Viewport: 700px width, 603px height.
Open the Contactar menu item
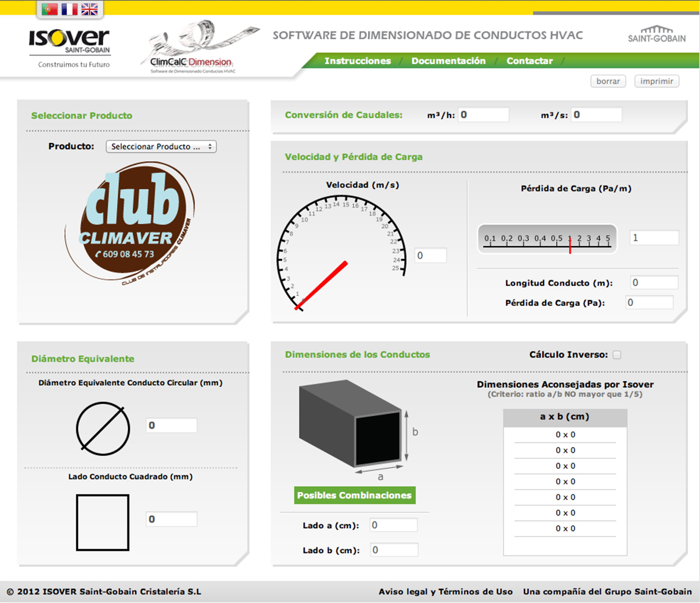click(529, 61)
